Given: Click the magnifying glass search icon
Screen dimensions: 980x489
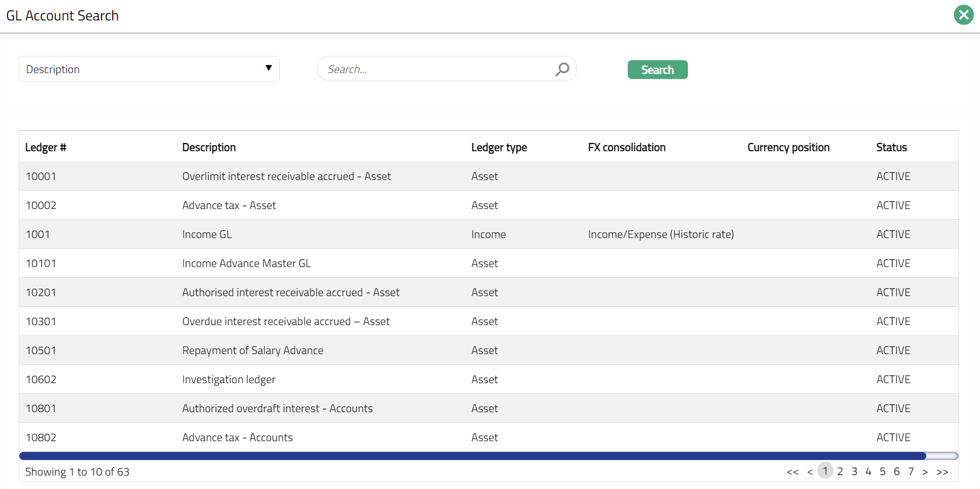Looking at the screenshot, I should click(562, 69).
